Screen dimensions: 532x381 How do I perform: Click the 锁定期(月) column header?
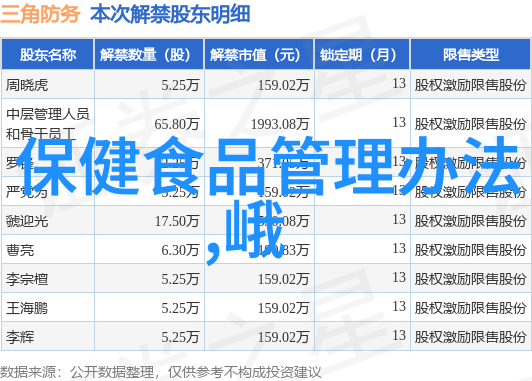pos(362,55)
